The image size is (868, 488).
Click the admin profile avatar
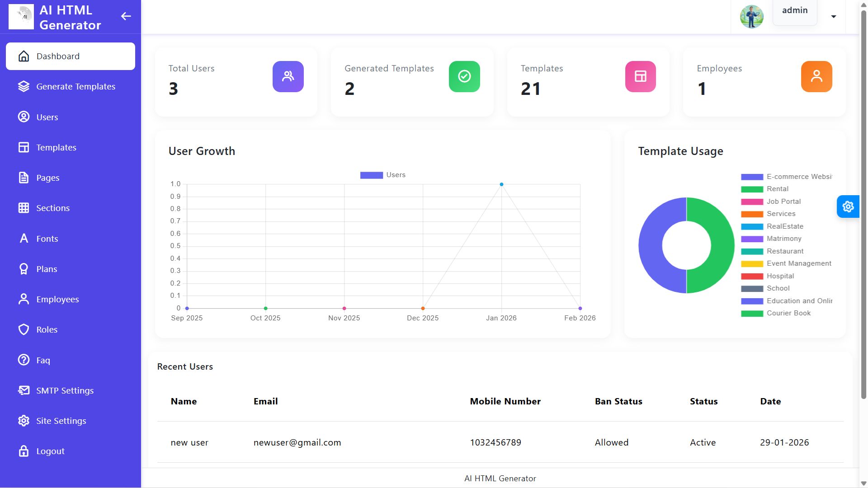coord(751,17)
